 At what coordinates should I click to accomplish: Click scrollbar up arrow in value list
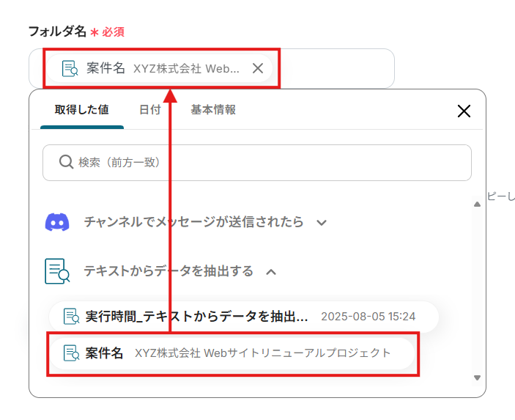[x=477, y=205]
